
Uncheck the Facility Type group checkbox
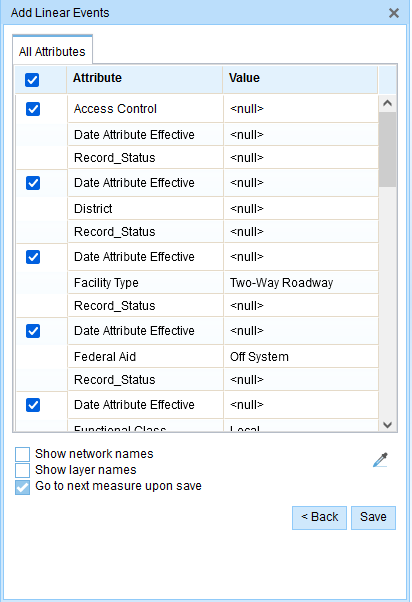tap(33, 257)
